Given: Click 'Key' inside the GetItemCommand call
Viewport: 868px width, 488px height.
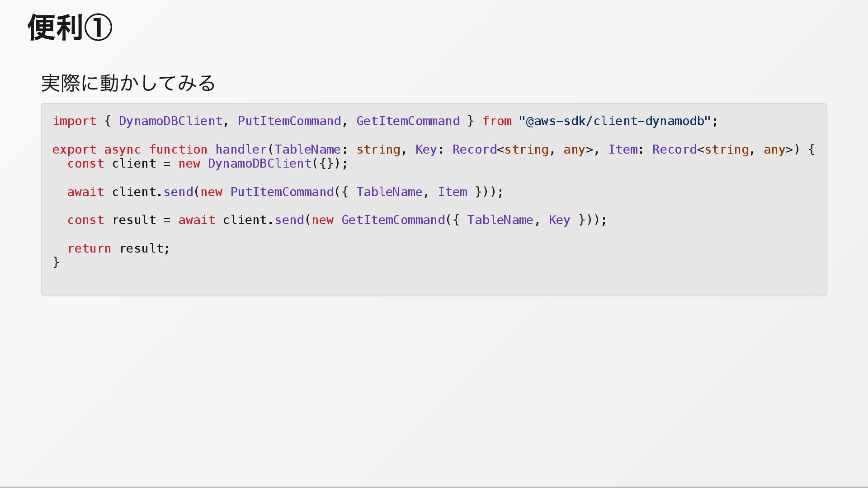Looking at the screenshot, I should [559, 220].
